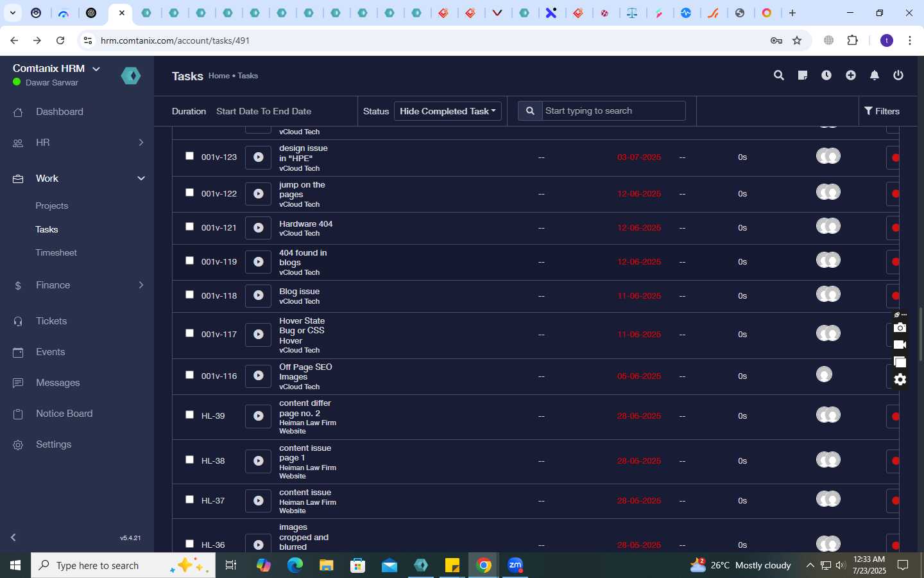Reload the page in browser
Image resolution: width=924 pixels, height=578 pixels.
point(60,40)
